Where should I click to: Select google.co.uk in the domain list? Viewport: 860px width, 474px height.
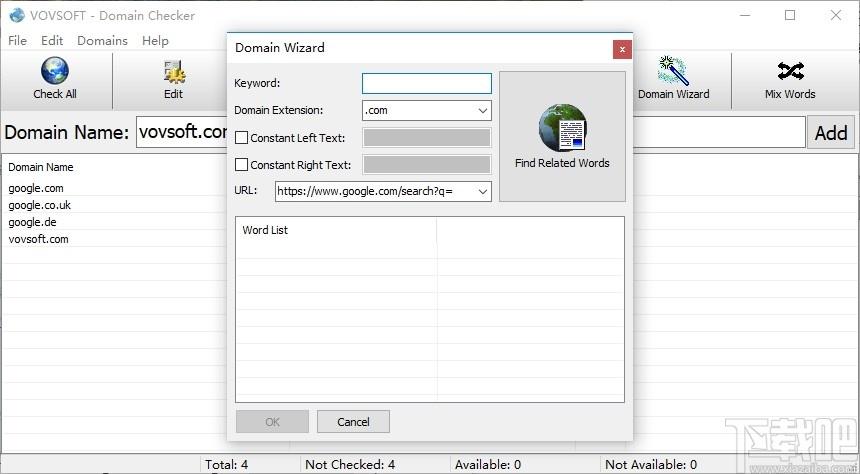point(39,205)
